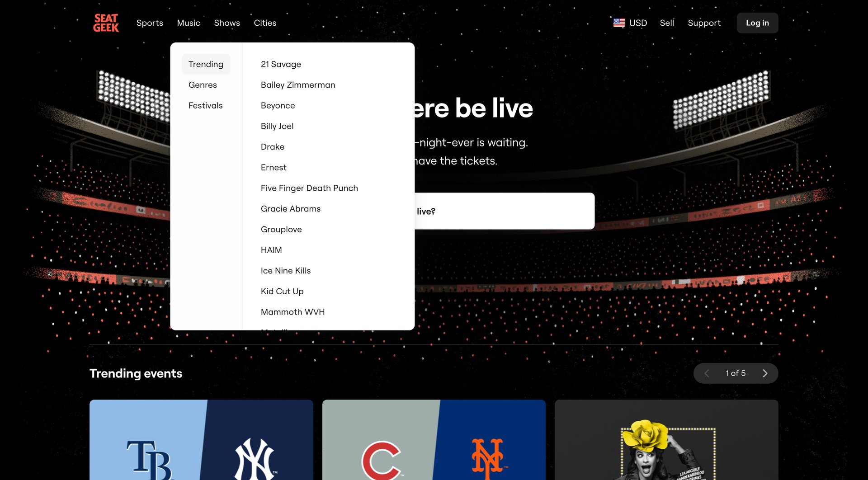Click the left carousel arrow
This screenshot has height=480, width=868.
point(706,373)
